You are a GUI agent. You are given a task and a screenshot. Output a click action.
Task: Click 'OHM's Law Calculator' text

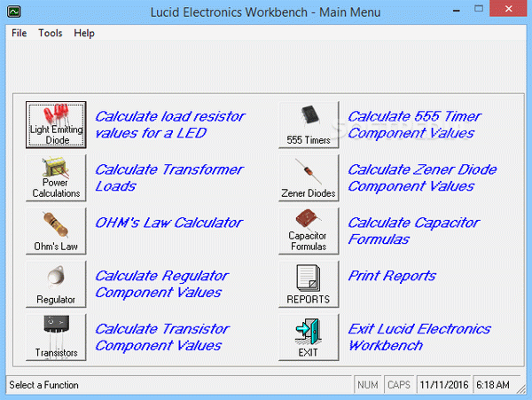pos(168,223)
